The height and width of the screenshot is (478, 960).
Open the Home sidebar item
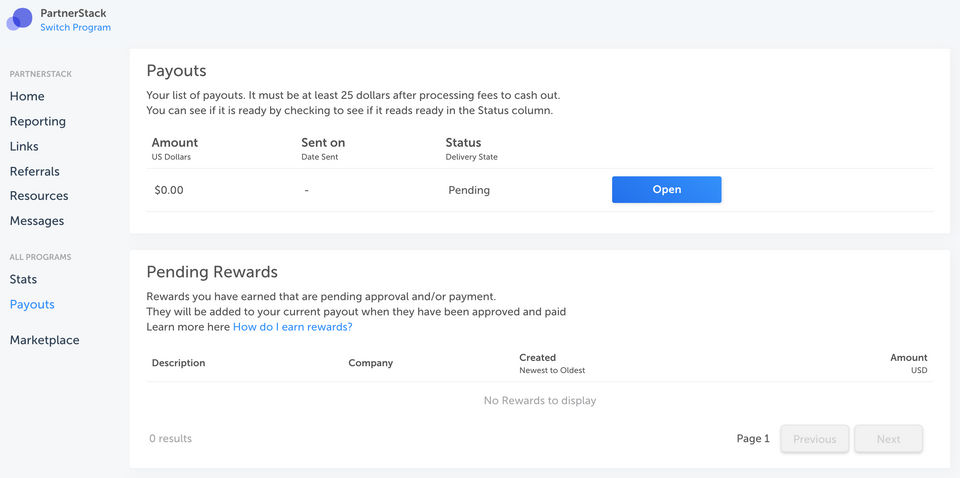coord(27,96)
